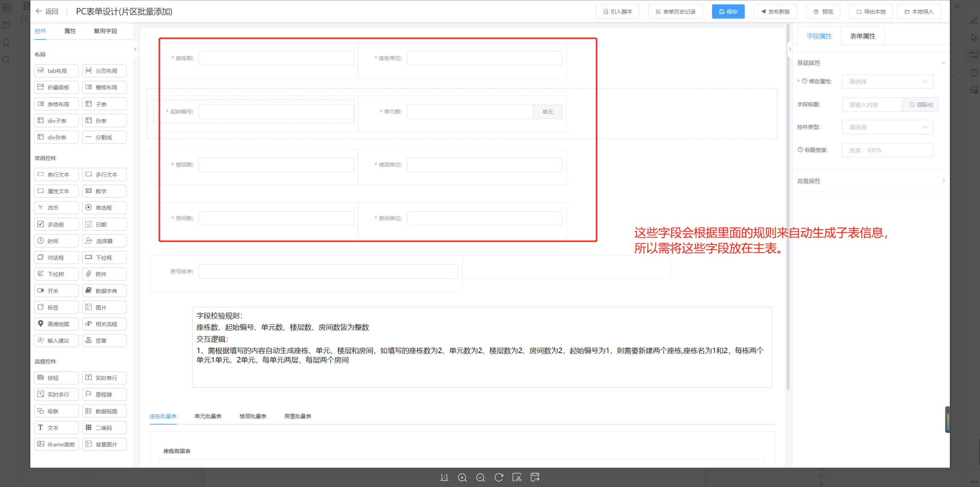The width and height of the screenshot is (980, 487).
Task: Select the 附件 attachment control
Action: 104,274
